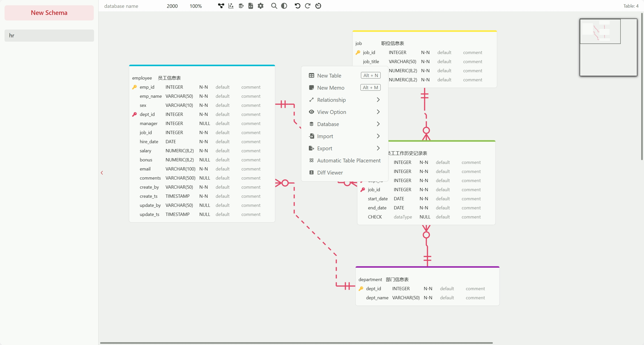Click the New Schema button
This screenshot has width=644, height=345.
tap(49, 13)
